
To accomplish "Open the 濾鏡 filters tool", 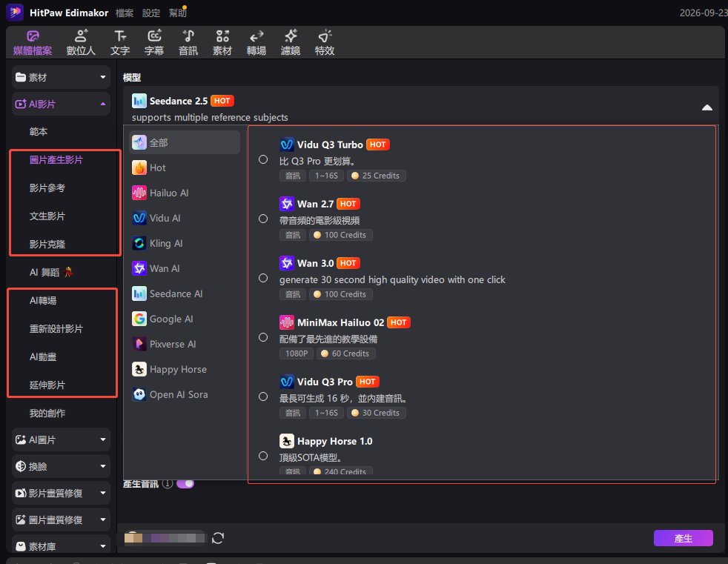I will tap(291, 43).
